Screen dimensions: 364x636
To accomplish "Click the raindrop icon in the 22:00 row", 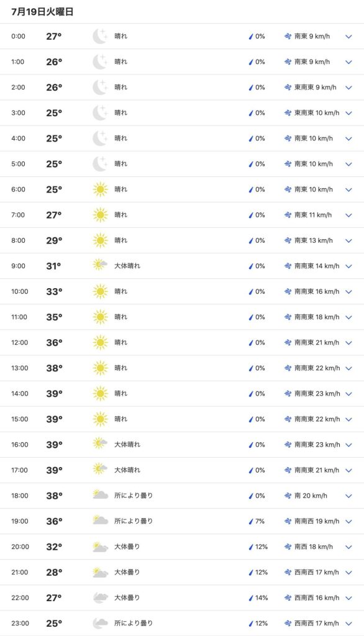I will (251, 598).
